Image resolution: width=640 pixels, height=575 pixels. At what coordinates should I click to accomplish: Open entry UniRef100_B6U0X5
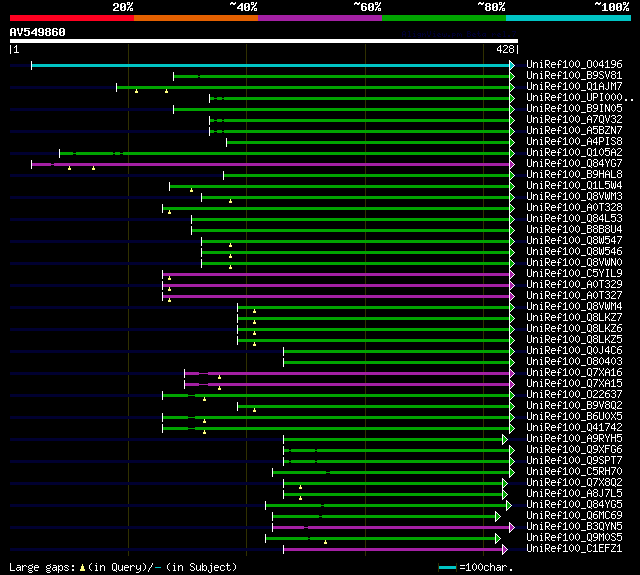tap(574, 417)
